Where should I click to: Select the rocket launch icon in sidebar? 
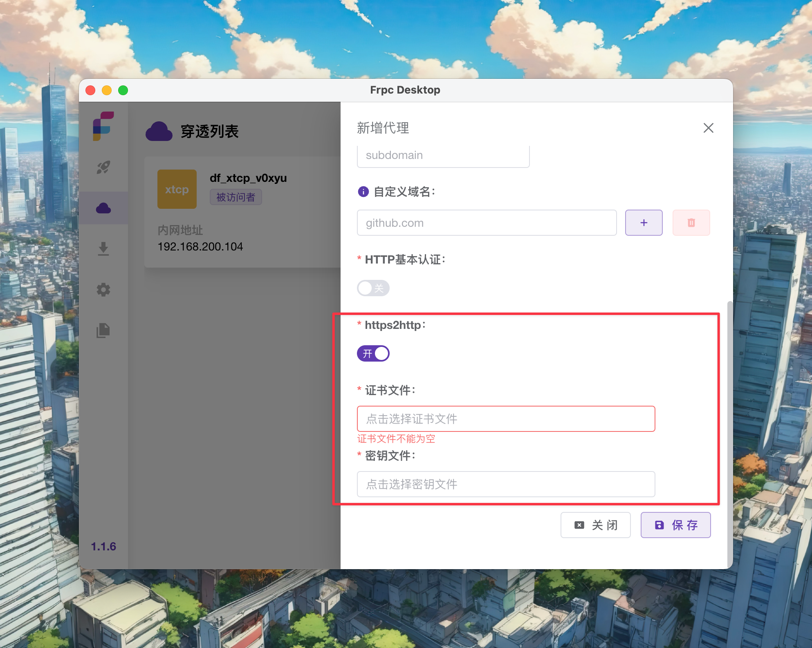(103, 168)
